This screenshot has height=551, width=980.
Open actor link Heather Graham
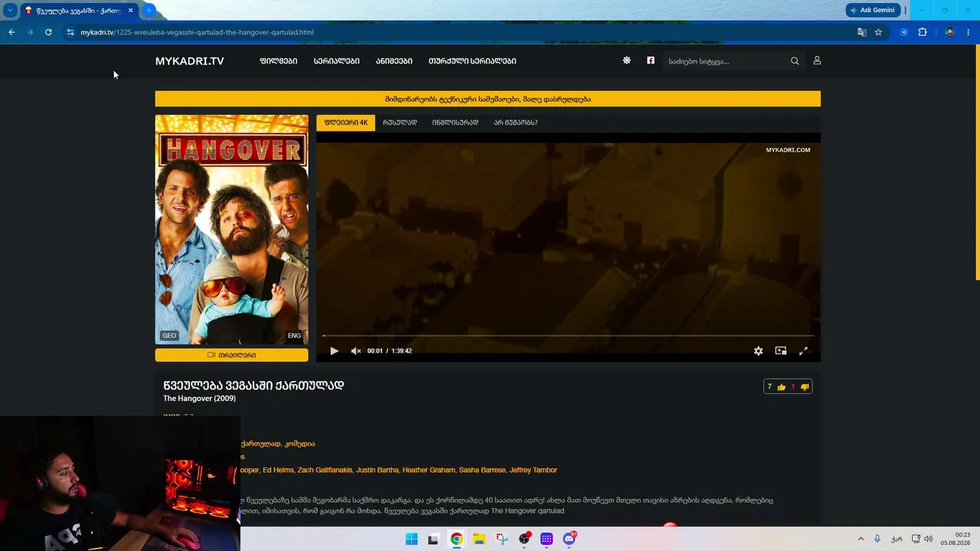[x=428, y=470]
